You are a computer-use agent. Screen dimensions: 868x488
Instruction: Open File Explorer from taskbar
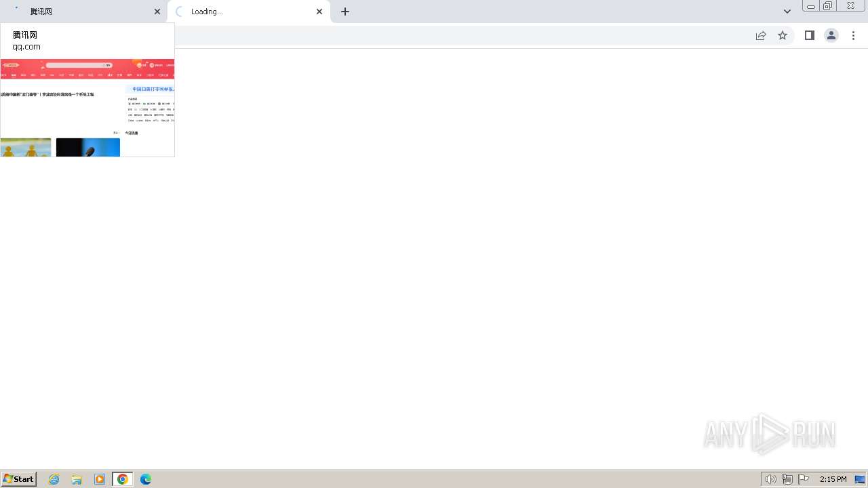click(x=77, y=479)
